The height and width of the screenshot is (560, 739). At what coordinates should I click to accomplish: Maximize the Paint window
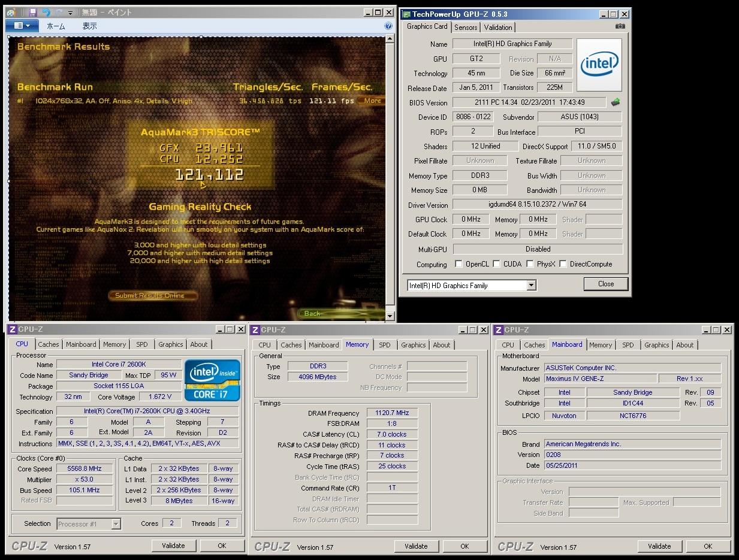pos(378,12)
